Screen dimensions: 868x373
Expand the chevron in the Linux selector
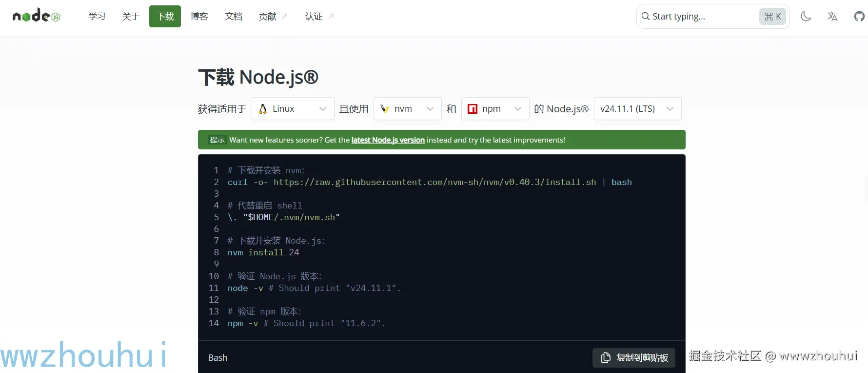click(323, 109)
